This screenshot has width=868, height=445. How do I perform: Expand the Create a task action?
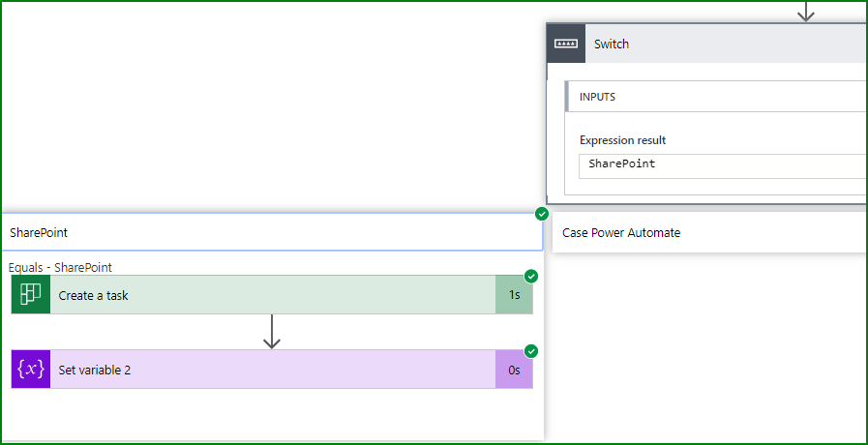tap(271, 295)
